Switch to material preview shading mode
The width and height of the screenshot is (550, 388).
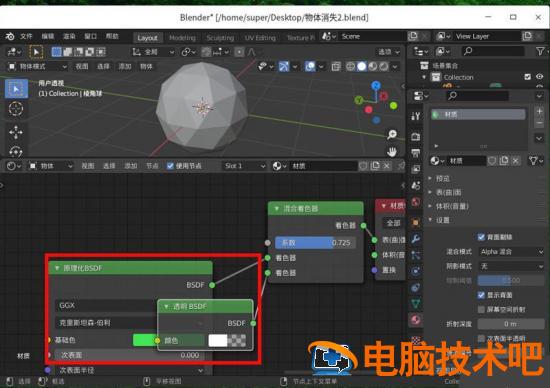(x=373, y=66)
